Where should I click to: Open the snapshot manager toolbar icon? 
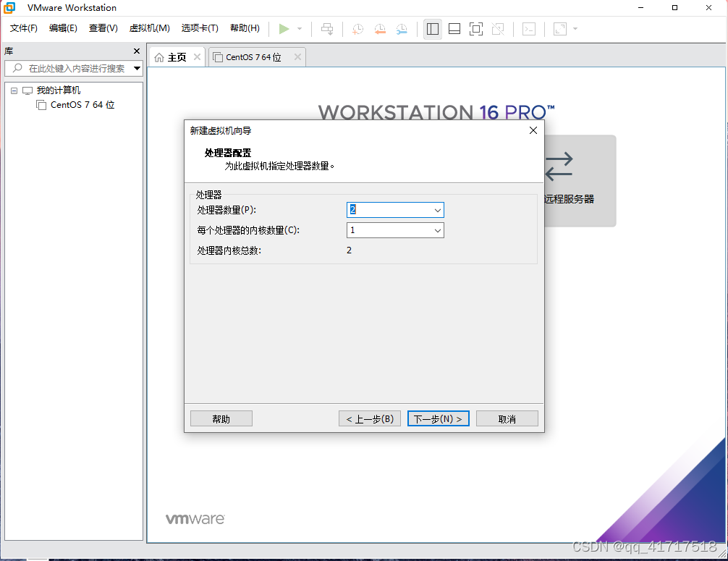(x=402, y=29)
